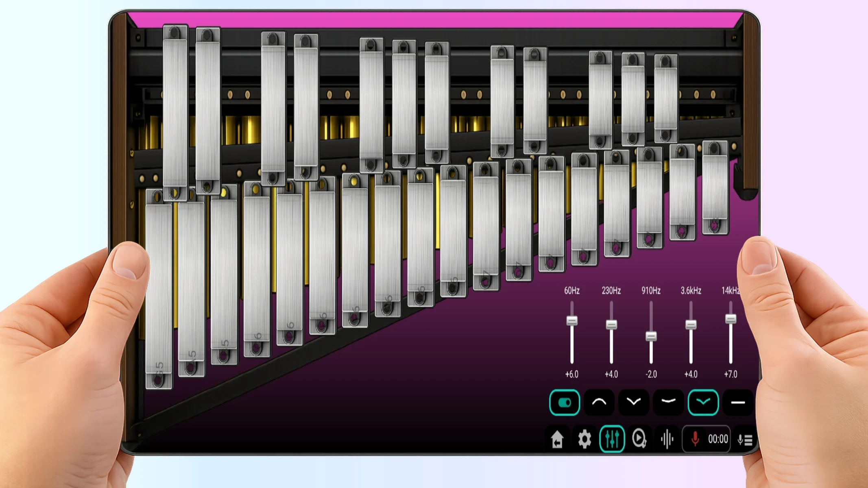Close the equalizer using the sliders icon
The width and height of the screenshot is (868, 488).
612,439
